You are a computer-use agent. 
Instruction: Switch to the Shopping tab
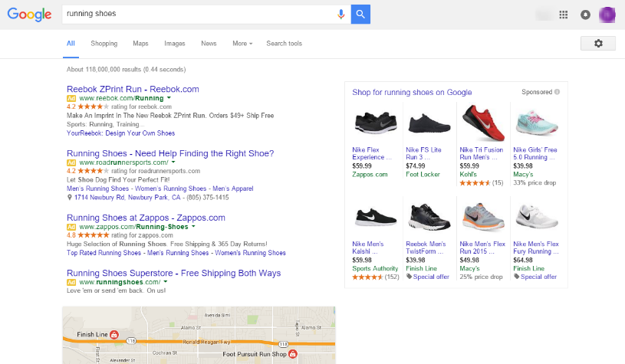pos(104,44)
